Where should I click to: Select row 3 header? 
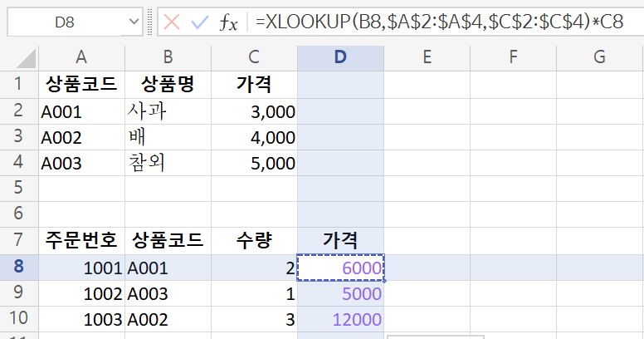19,137
